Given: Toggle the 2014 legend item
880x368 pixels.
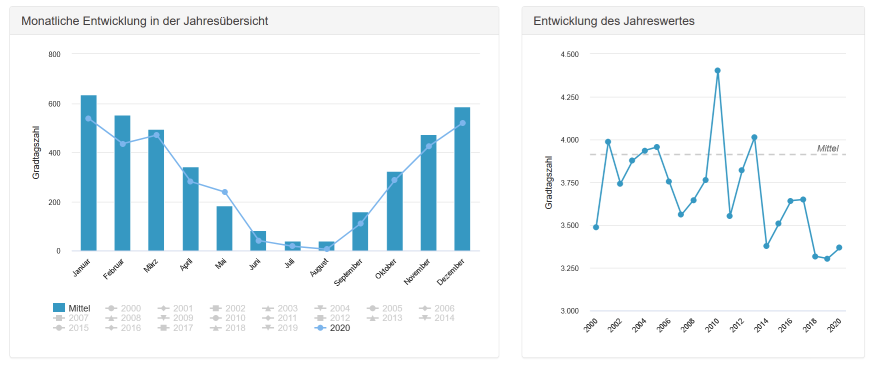Looking at the screenshot, I should [x=436, y=318].
